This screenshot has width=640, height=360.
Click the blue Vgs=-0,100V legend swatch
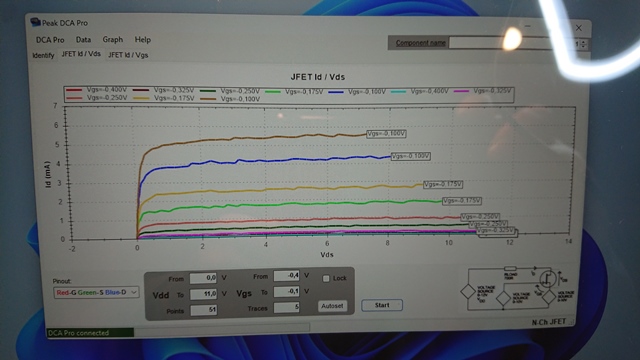(x=336, y=92)
